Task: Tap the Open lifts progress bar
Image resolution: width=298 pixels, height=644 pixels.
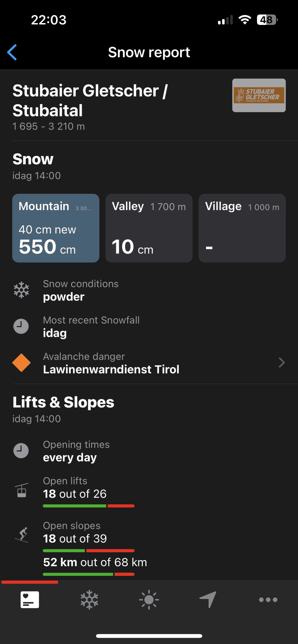Action: click(89, 506)
